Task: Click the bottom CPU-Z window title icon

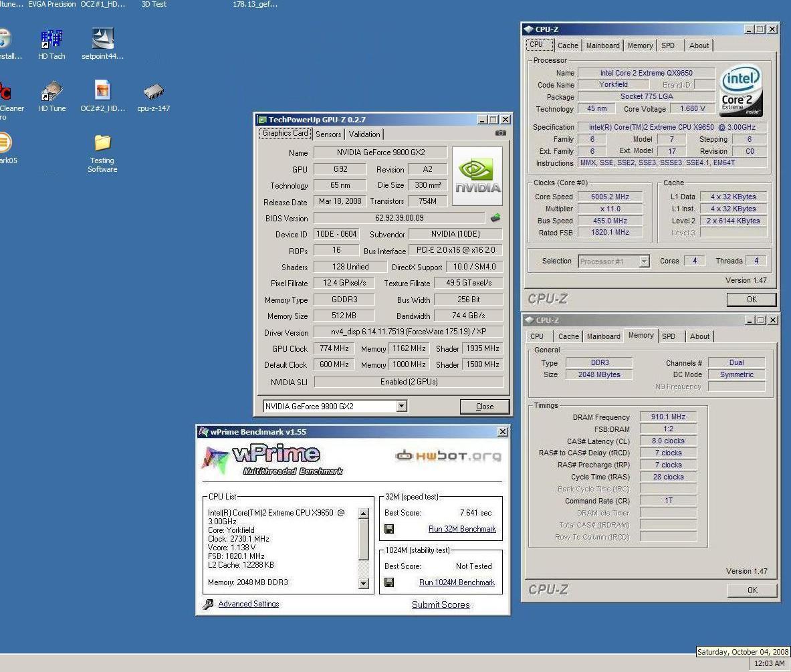Action: pos(529,320)
